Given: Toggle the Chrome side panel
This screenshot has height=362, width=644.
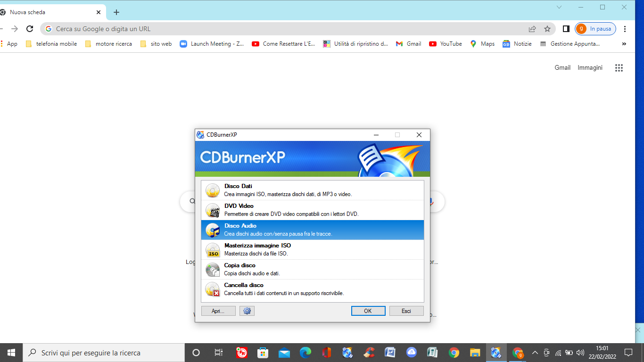Looking at the screenshot, I should pos(566,29).
